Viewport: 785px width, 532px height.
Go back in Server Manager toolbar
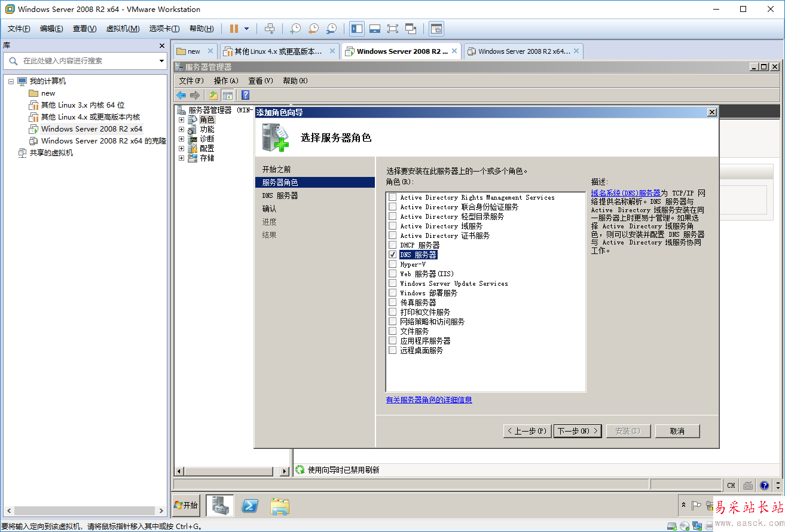(181, 95)
